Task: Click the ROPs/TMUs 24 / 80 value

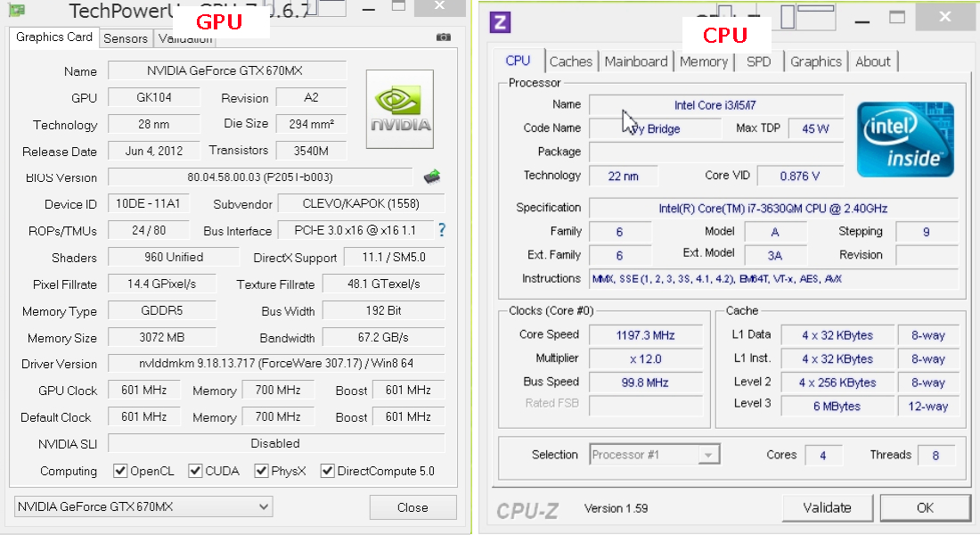Action: coord(148,230)
